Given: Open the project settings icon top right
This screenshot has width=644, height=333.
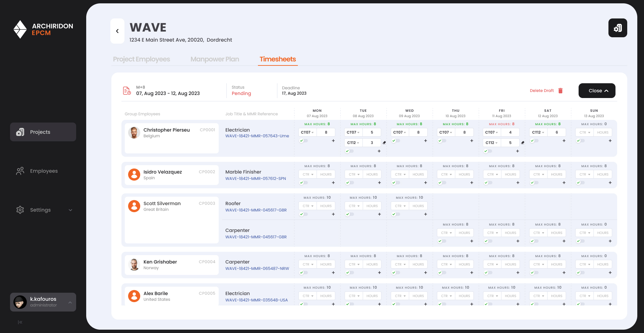Looking at the screenshot, I should (x=618, y=28).
